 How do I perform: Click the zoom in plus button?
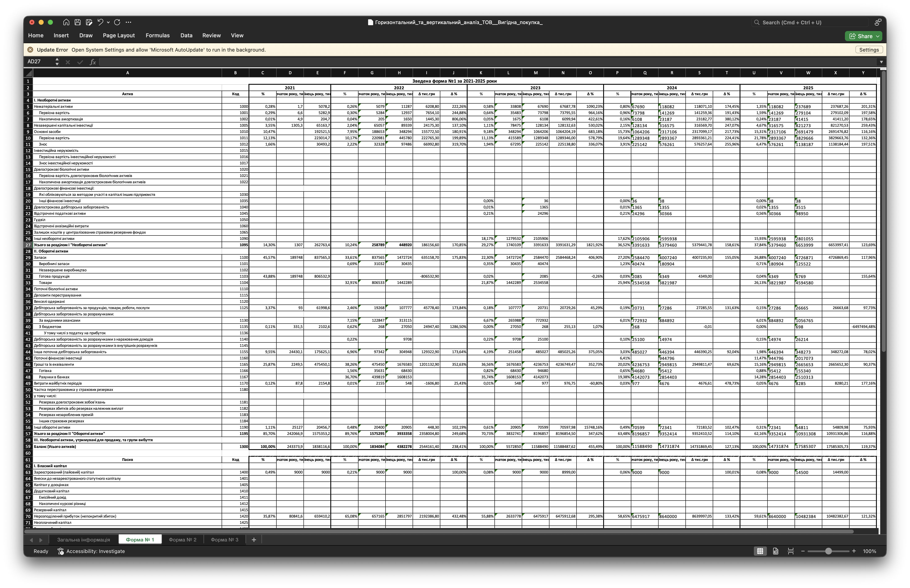click(x=854, y=551)
